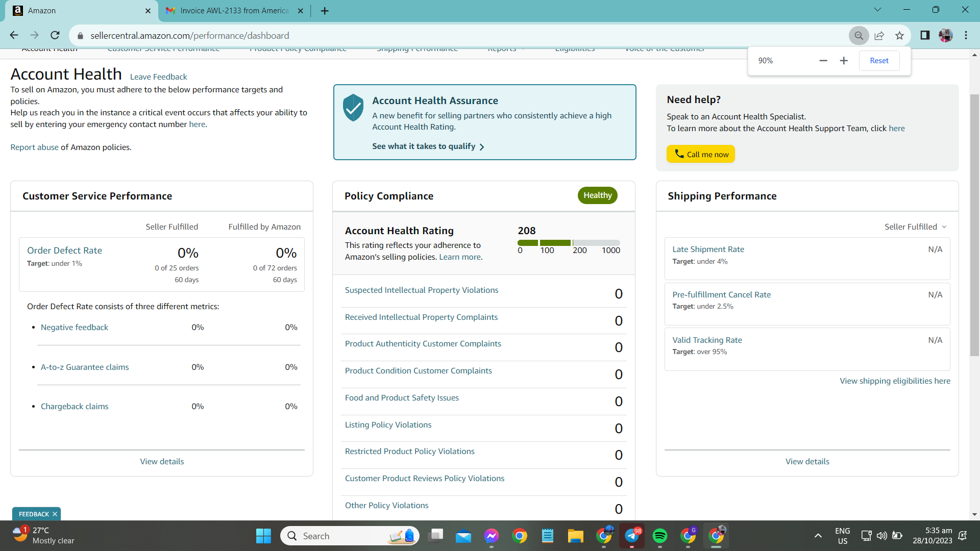Open the Chrome profile avatar
The width and height of the screenshot is (980, 551).
coord(945,35)
